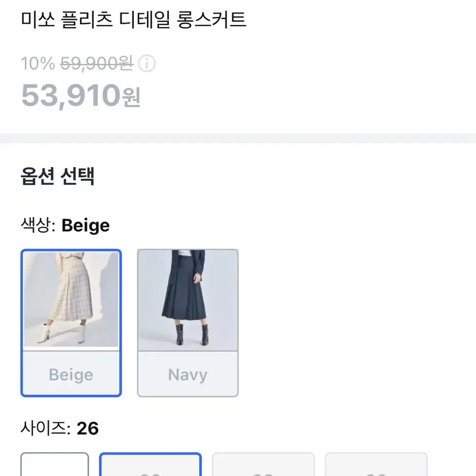Tap the black boots in the Navy photo
The width and height of the screenshot is (476, 476).
193,334
